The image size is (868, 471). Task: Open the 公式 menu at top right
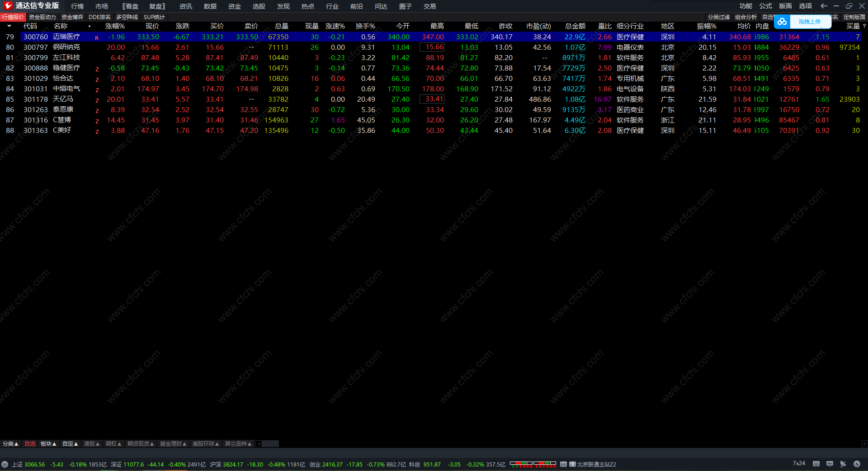(x=766, y=6)
